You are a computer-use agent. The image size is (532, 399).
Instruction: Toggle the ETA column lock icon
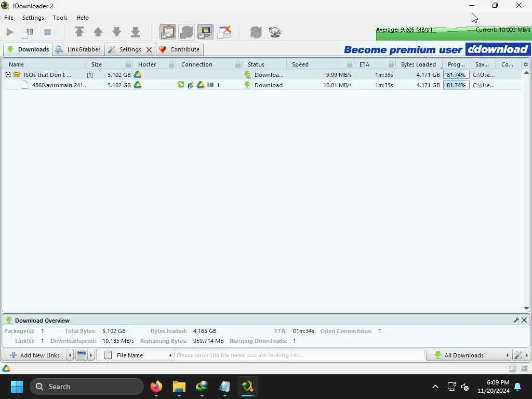coord(391,64)
